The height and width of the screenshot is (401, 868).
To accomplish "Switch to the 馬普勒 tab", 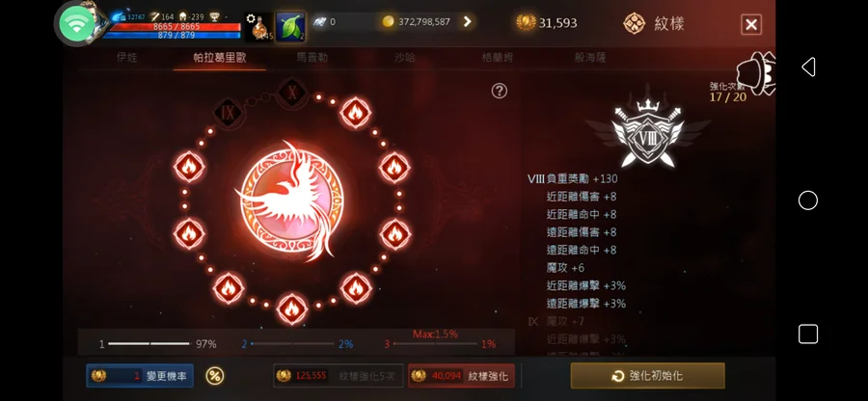I will click(312, 58).
